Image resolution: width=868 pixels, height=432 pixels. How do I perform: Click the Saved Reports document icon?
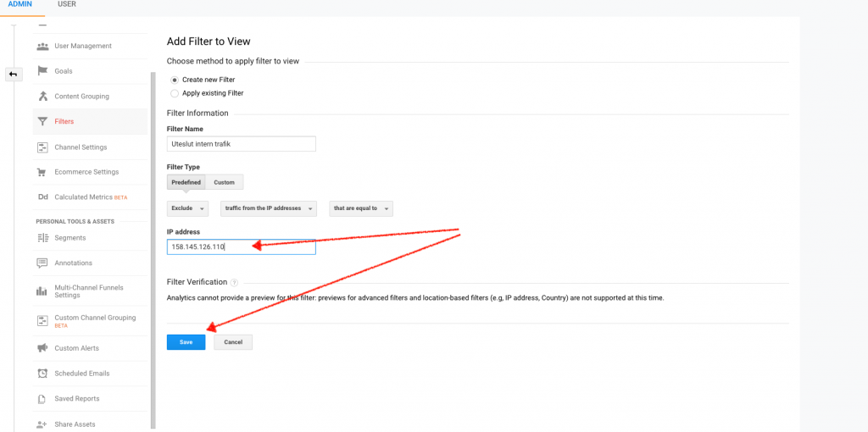(42, 399)
